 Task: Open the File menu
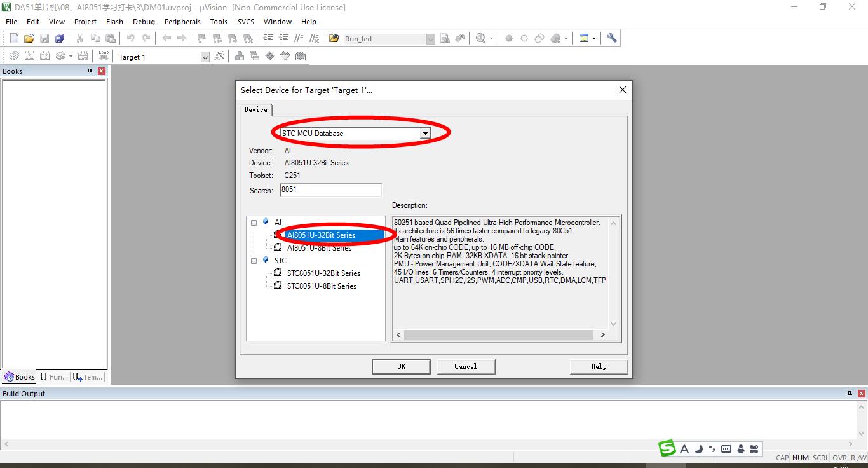[x=11, y=22]
